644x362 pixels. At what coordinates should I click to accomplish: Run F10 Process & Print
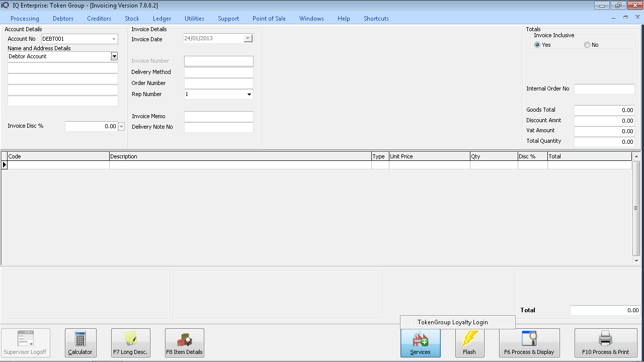click(x=606, y=343)
